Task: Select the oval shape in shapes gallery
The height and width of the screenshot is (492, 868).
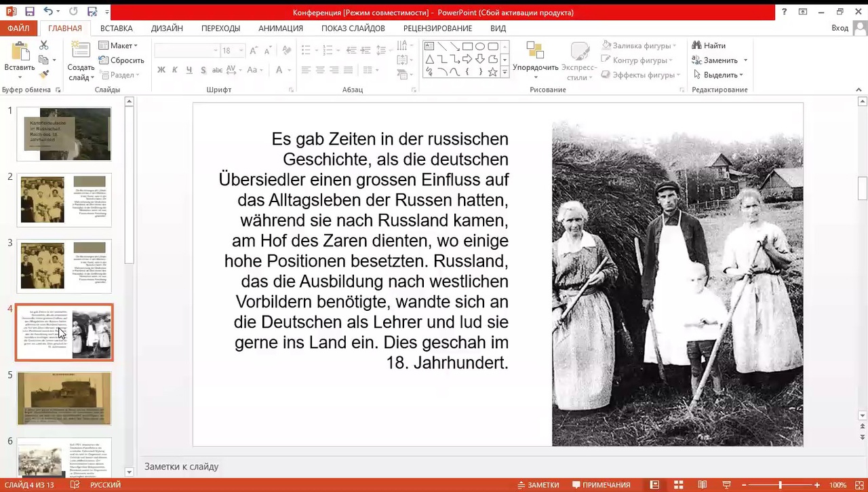Action: point(480,46)
